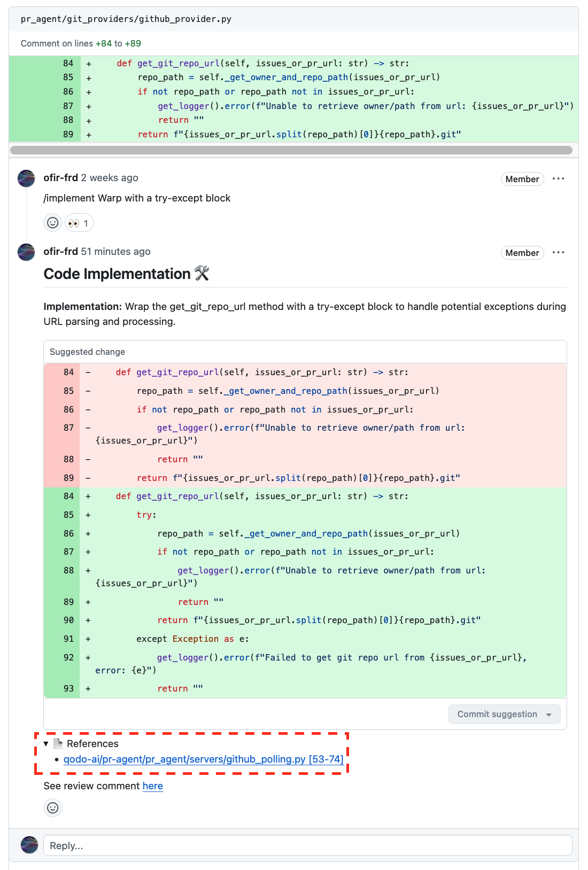This screenshot has height=870, width=588.
Task: Click the References document icon
Action: click(x=58, y=744)
